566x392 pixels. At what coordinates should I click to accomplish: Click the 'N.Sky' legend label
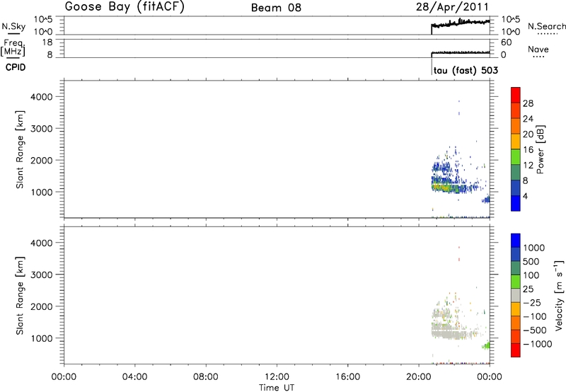[x=13, y=26]
